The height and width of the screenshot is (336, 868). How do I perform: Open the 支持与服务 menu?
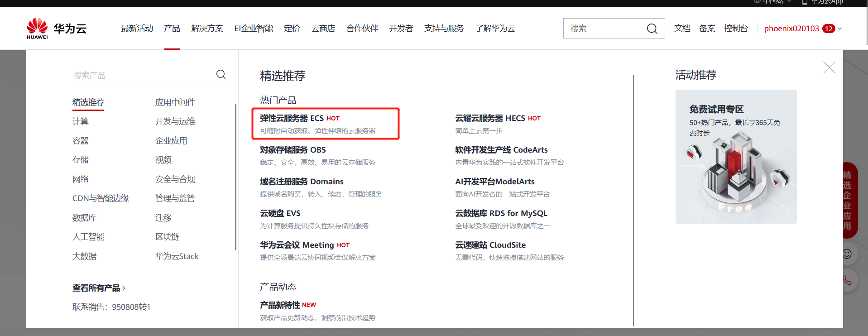[x=444, y=29]
